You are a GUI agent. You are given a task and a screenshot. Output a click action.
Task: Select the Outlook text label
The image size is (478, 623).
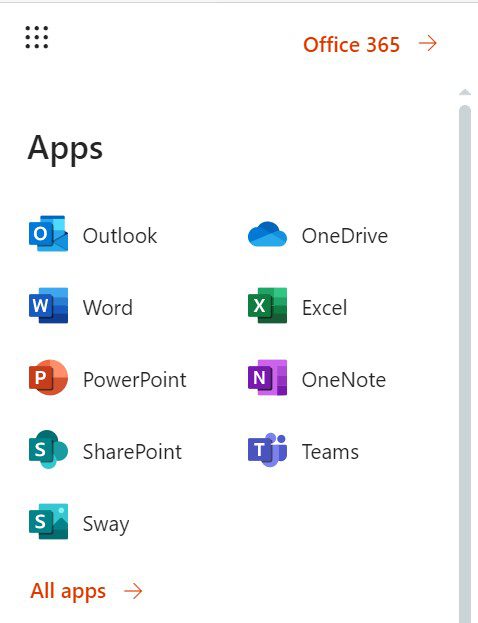120,236
